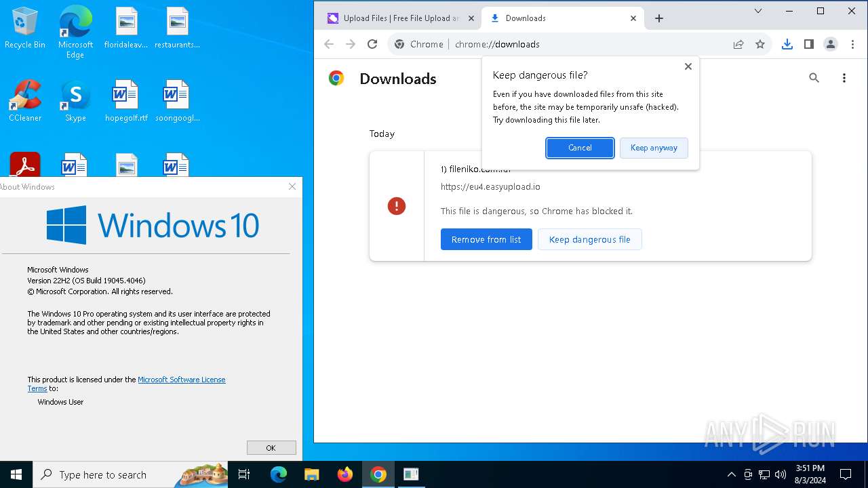Click Keep anyway in the dialog

click(654, 148)
